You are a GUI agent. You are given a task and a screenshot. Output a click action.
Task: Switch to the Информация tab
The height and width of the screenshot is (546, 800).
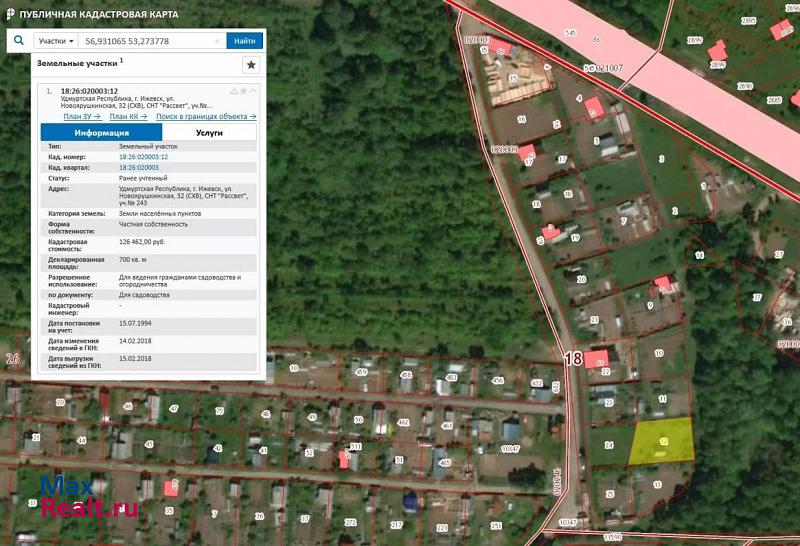[x=101, y=132]
